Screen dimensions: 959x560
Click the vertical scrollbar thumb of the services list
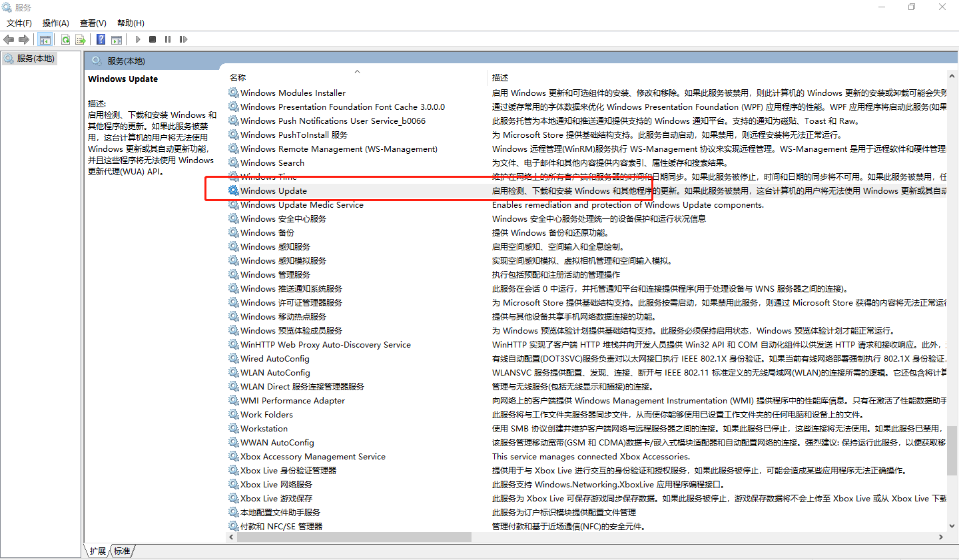[x=952, y=451]
